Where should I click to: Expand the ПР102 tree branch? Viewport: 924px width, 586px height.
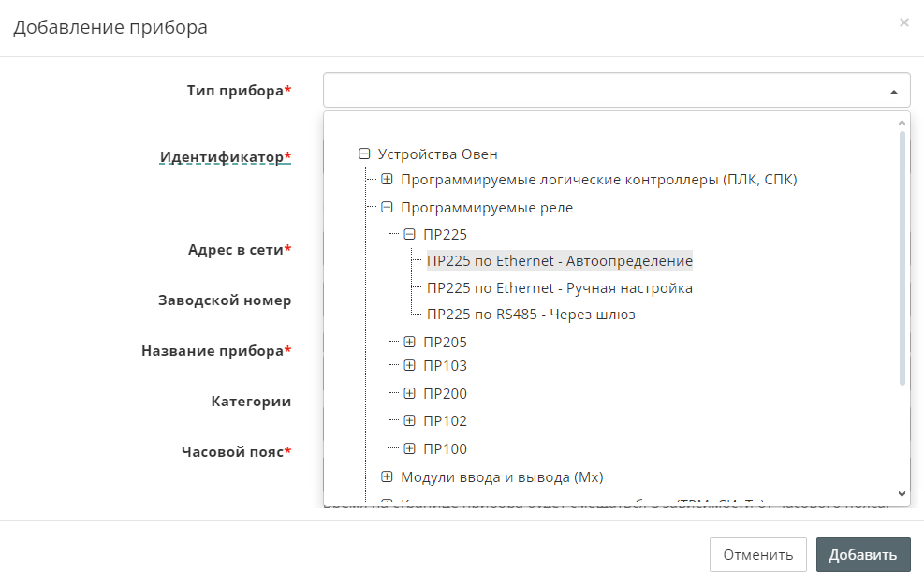[409, 421]
